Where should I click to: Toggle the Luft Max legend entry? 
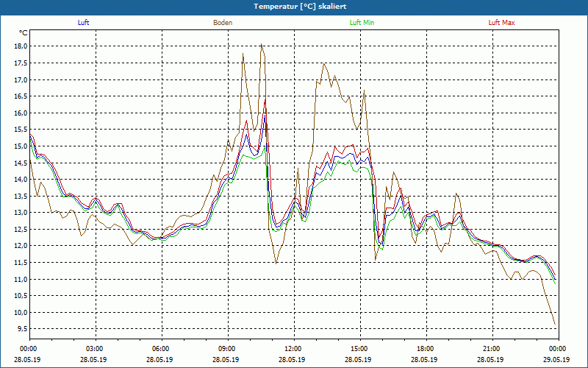coord(502,23)
